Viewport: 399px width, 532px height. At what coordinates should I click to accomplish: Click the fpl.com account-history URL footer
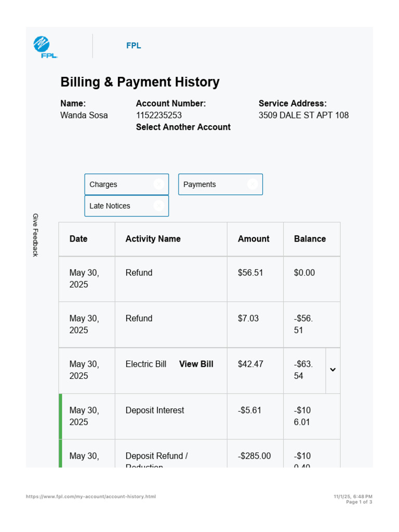coord(91,496)
